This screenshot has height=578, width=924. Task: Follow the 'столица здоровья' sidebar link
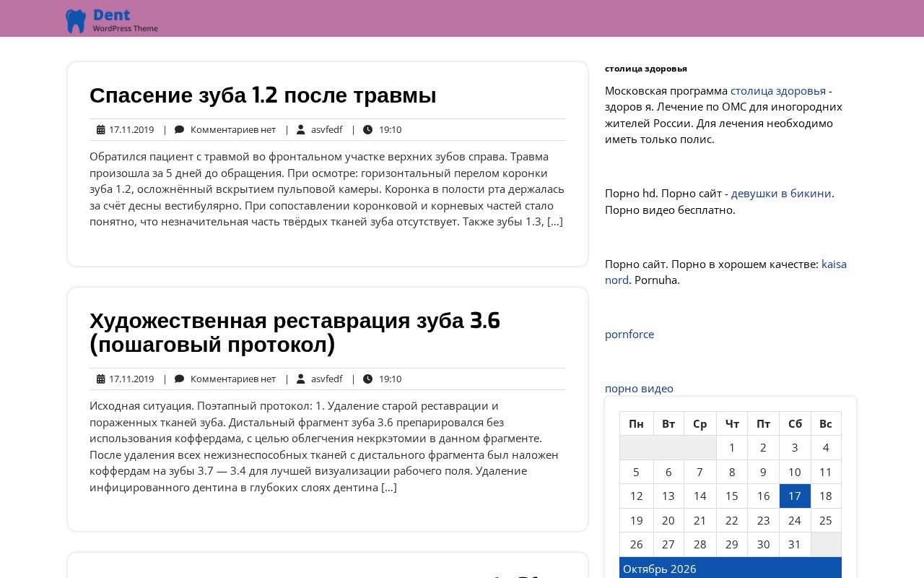click(778, 91)
